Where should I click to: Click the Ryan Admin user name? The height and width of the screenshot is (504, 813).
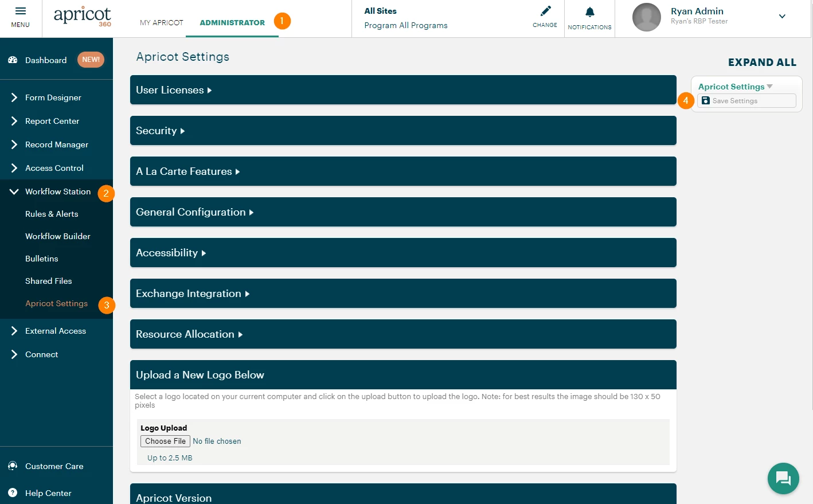pos(697,11)
